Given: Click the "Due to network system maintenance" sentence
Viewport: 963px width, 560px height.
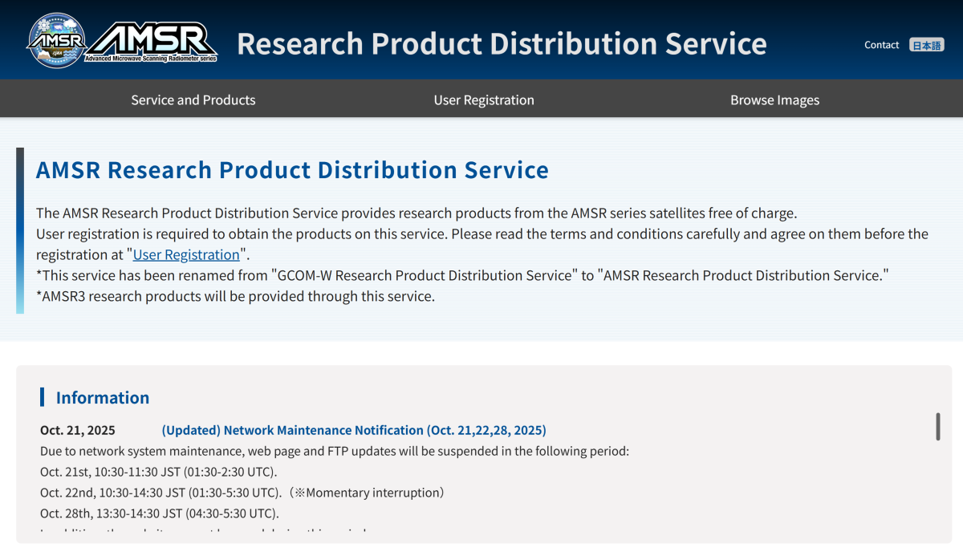Looking at the screenshot, I should click(335, 451).
